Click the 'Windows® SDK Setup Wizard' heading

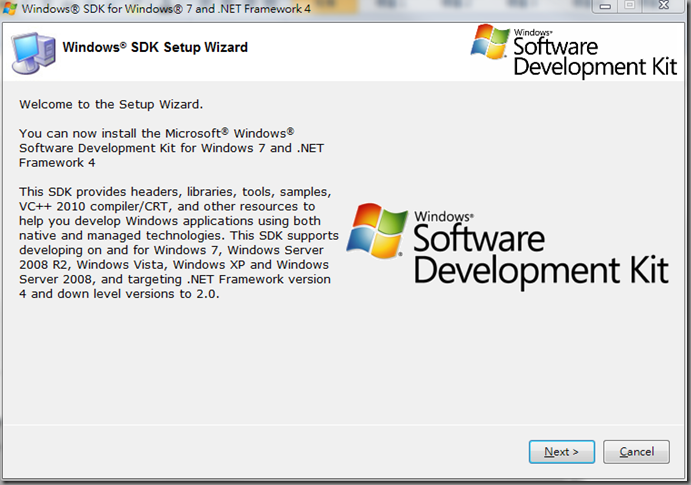coord(155,47)
